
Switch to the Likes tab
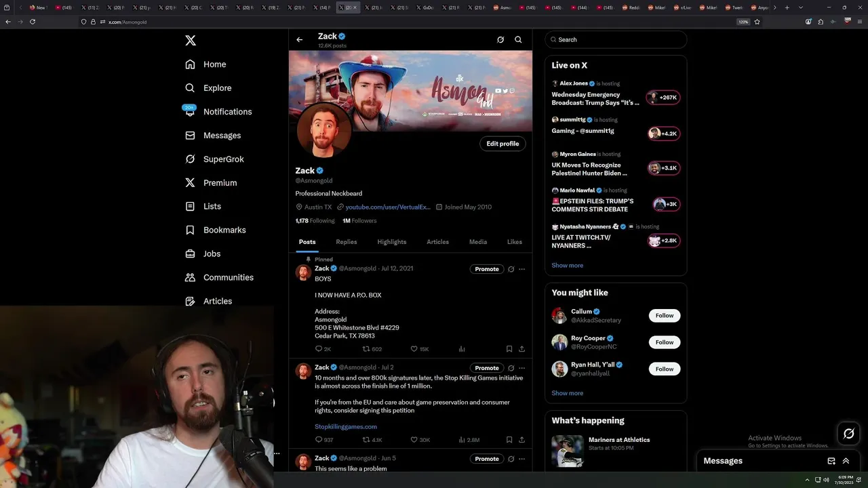[x=515, y=242]
